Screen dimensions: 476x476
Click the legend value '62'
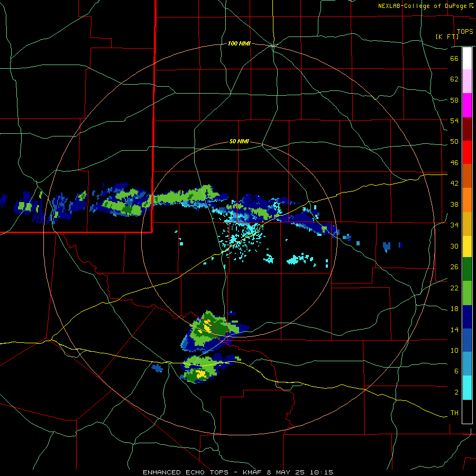(454, 79)
